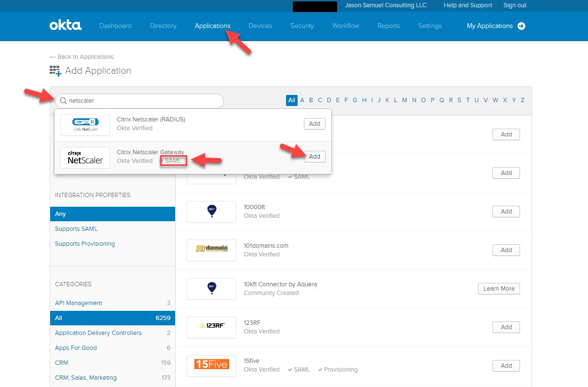Viewport: 588px width, 387px height.
Task: Select the All category with 6259 apps
Action: [x=112, y=318]
